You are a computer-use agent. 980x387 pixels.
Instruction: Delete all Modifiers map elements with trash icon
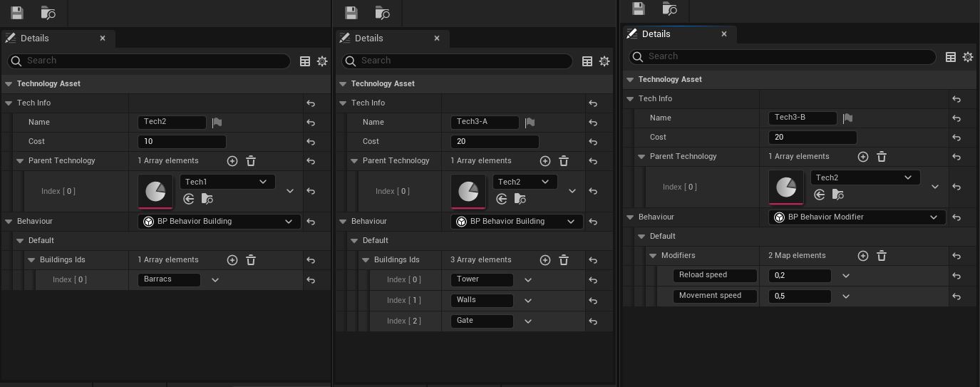click(882, 256)
